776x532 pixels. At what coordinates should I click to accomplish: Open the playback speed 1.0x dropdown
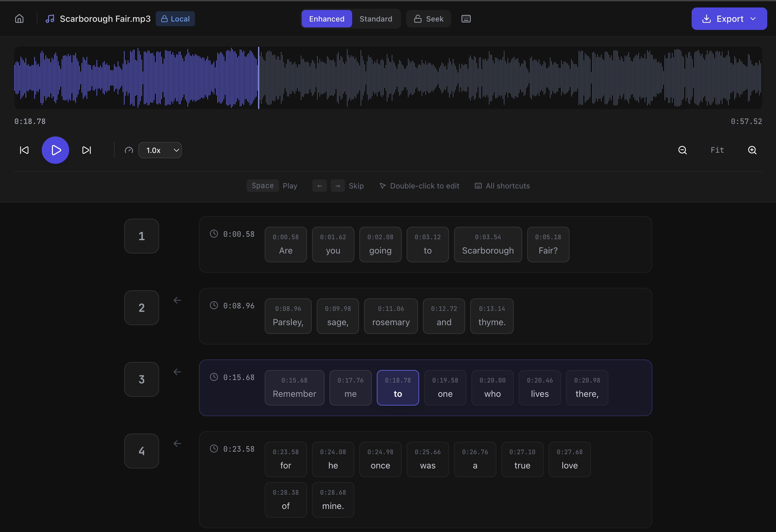[x=160, y=150]
